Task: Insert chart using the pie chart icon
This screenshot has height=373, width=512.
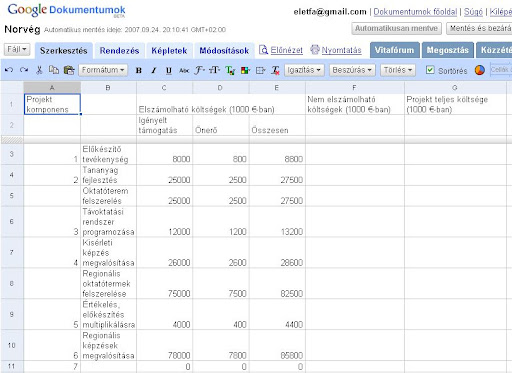Action: tap(480, 70)
